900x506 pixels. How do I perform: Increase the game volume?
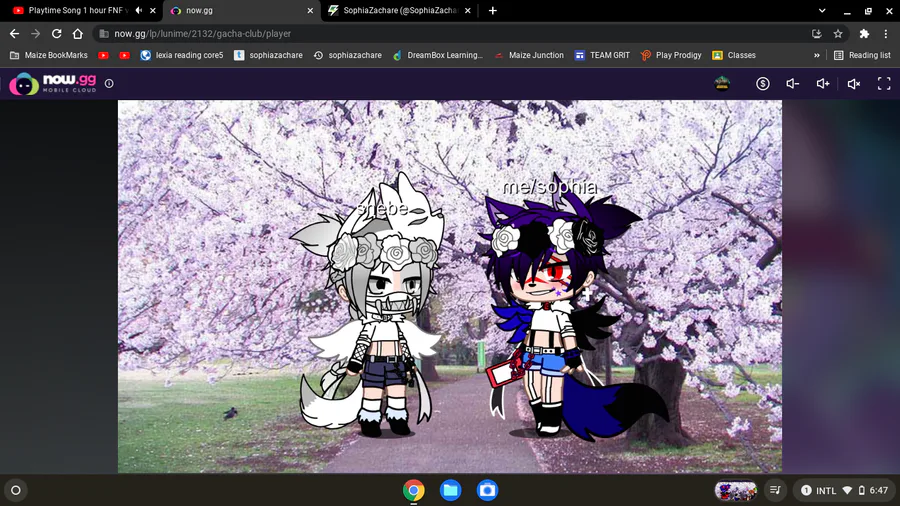click(823, 84)
